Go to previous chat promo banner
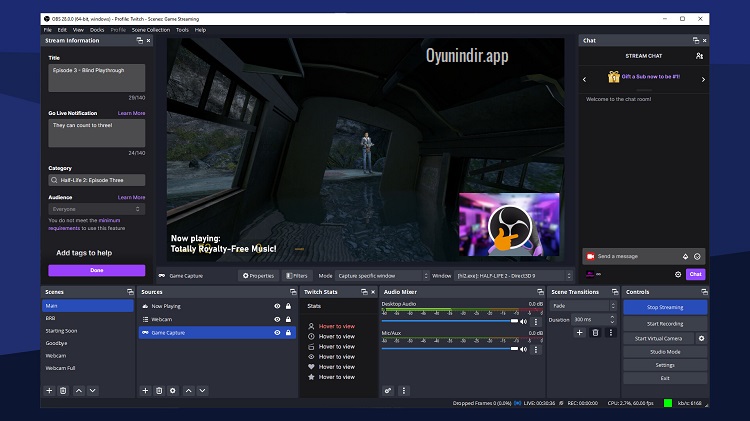This screenshot has height=421, width=750. 585,79
